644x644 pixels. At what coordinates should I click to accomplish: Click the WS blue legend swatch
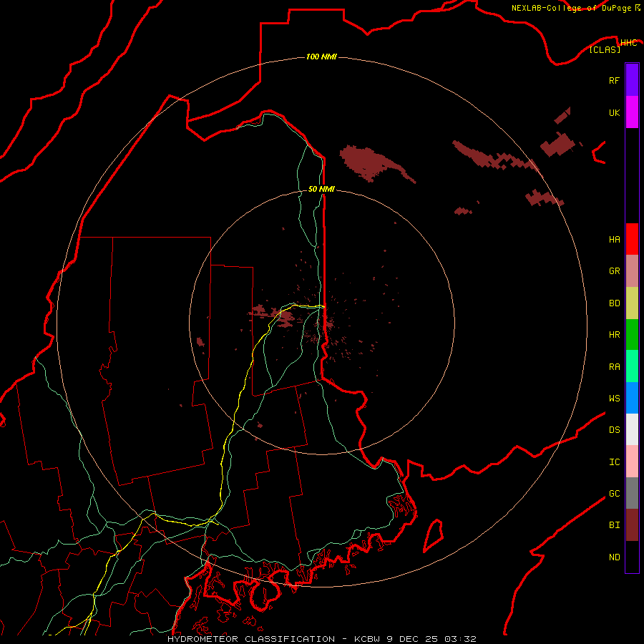click(x=632, y=398)
